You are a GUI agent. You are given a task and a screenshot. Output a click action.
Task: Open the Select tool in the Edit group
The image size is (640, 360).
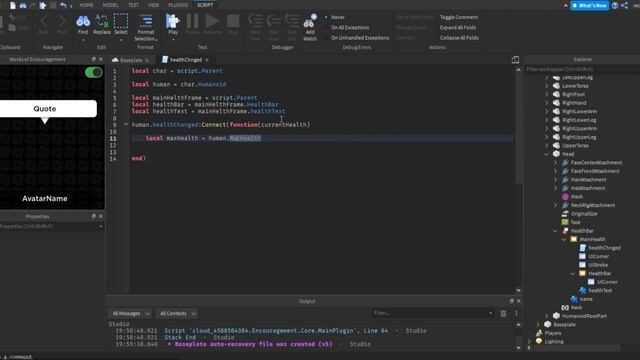[120, 24]
